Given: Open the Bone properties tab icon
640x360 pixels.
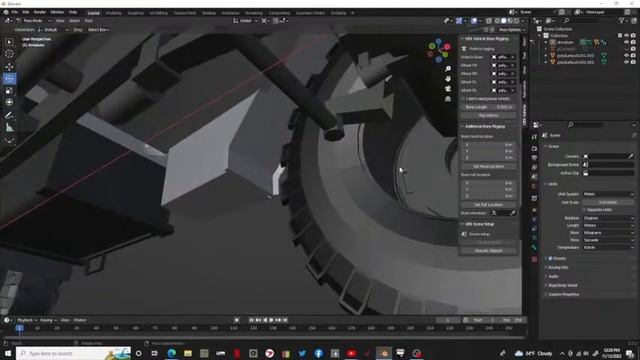Looking at the screenshot, I should pos(534,247).
